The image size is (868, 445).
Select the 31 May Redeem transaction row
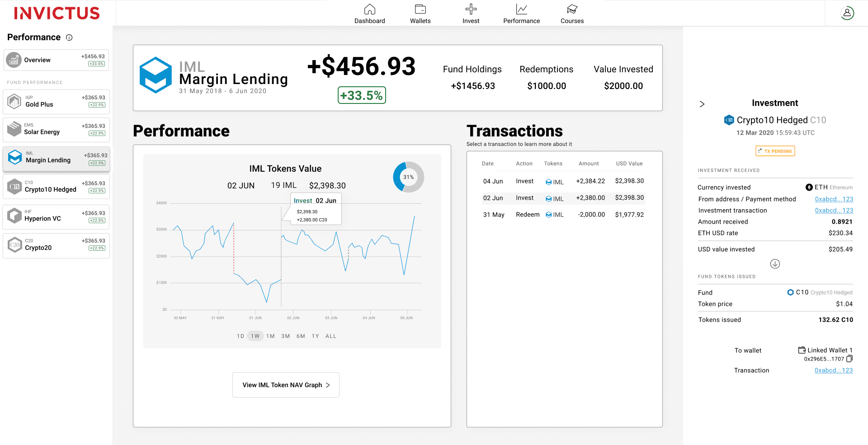click(564, 215)
